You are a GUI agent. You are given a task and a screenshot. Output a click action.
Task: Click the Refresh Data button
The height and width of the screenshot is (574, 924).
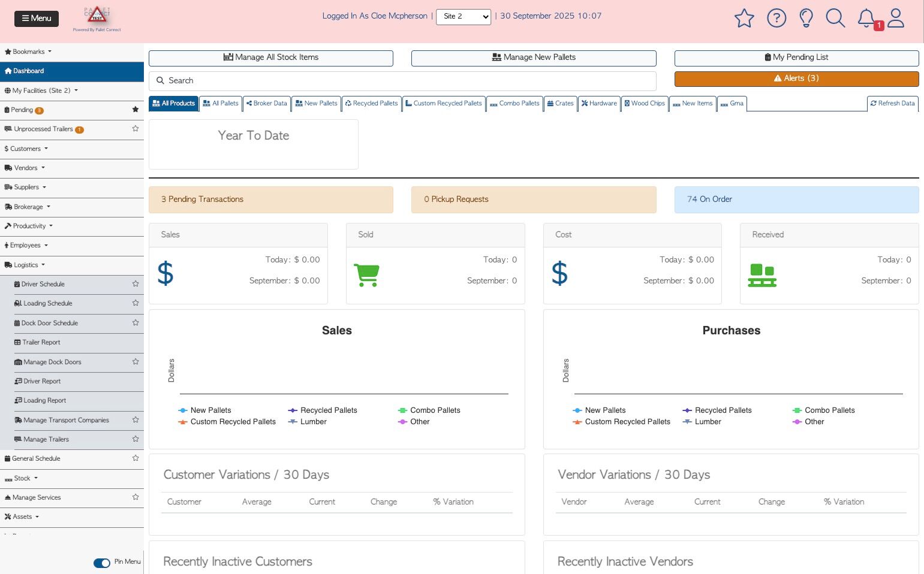893,104
